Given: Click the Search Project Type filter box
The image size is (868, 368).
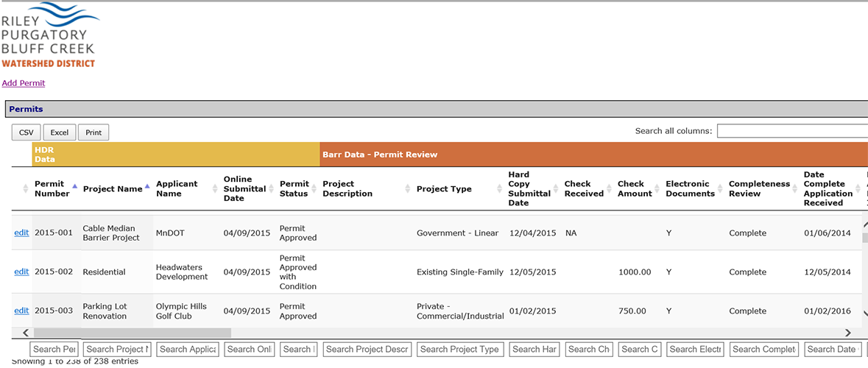Looking at the screenshot, I should tap(460, 350).
